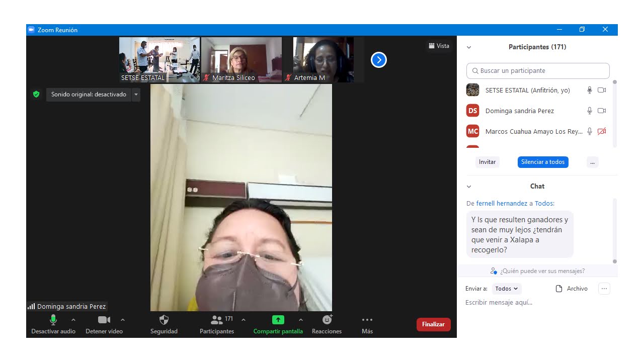Select Marcos Cuahua Amayo Los Rey... name
This screenshot has width=644, height=362.
534,131
